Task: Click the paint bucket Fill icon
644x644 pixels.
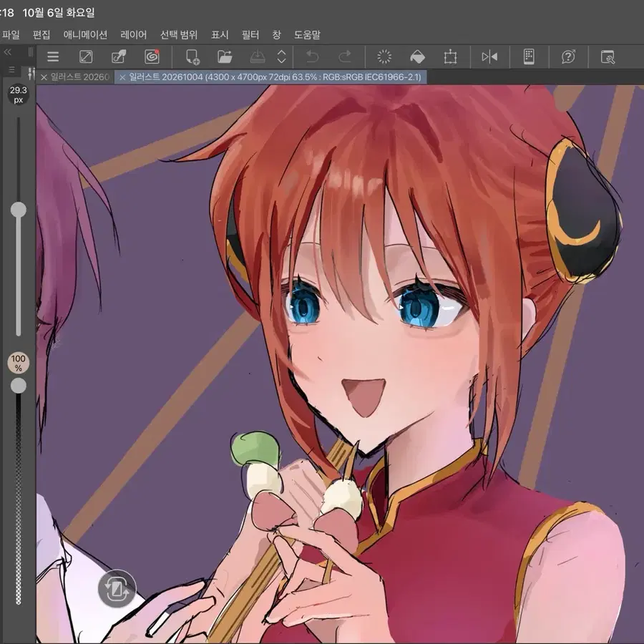Action: click(x=417, y=57)
